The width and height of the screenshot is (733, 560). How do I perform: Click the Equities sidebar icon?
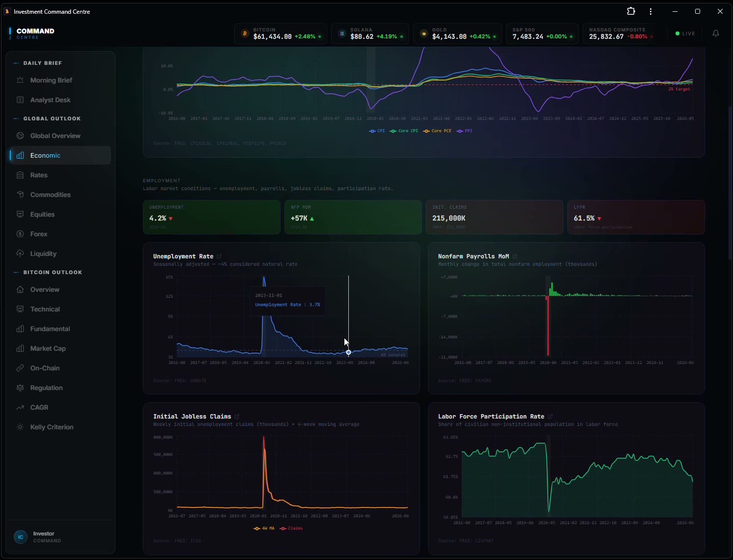(x=20, y=214)
